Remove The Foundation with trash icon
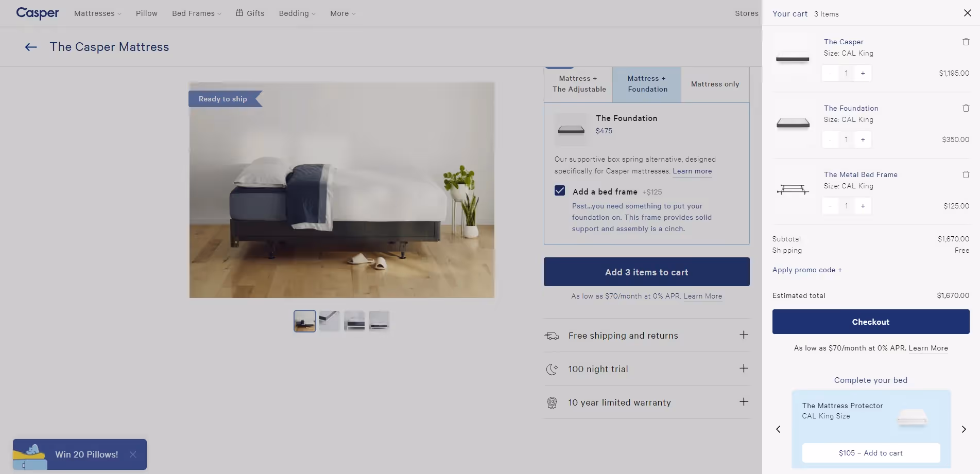This screenshot has height=474, width=980. (x=966, y=108)
